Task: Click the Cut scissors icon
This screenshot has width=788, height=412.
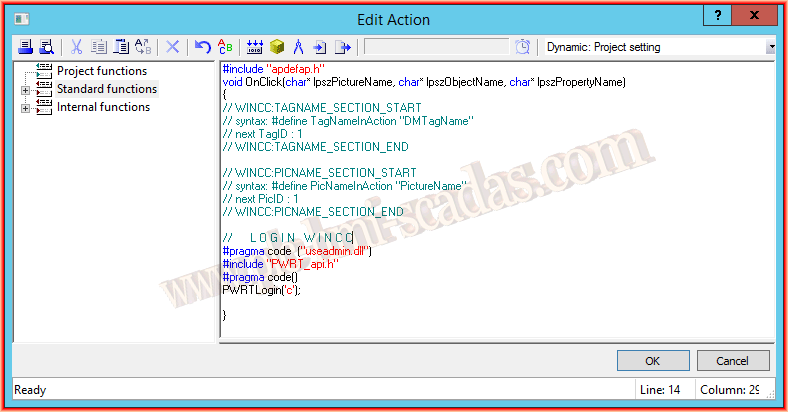Action: coord(76,47)
